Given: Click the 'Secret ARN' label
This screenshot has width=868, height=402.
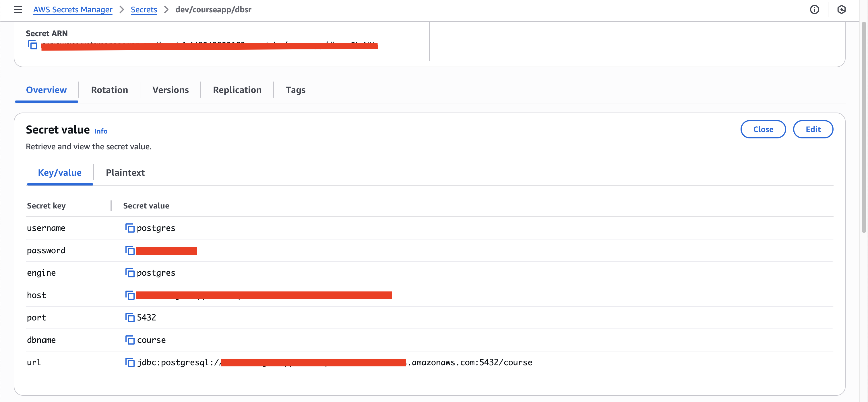Looking at the screenshot, I should coord(46,33).
